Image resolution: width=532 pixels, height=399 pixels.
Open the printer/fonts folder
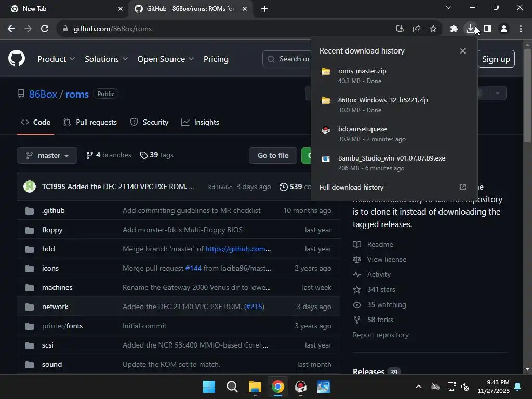(x=62, y=326)
